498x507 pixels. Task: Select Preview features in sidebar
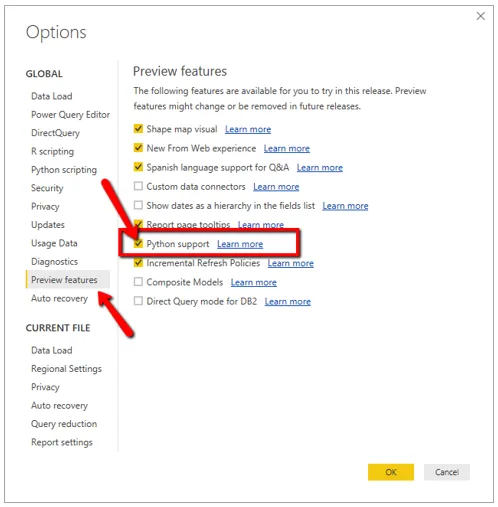click(x=68, y=279)
